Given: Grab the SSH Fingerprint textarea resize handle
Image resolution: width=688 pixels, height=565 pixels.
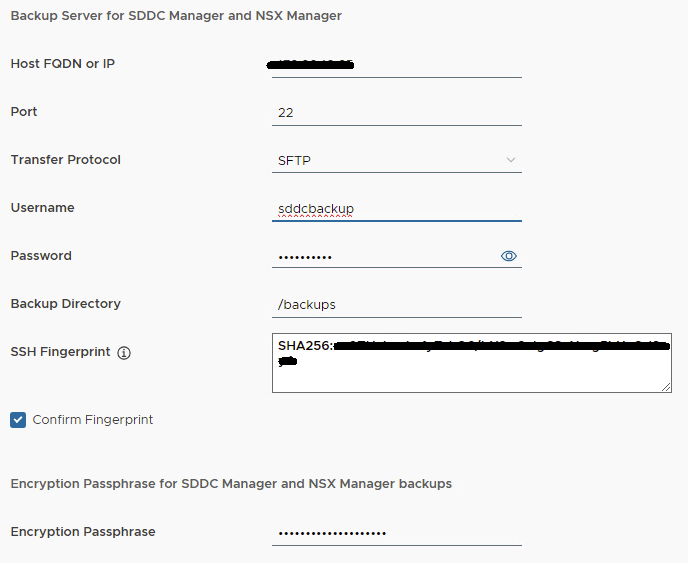Looking at the screenshot, I should [x=665, y=386].
